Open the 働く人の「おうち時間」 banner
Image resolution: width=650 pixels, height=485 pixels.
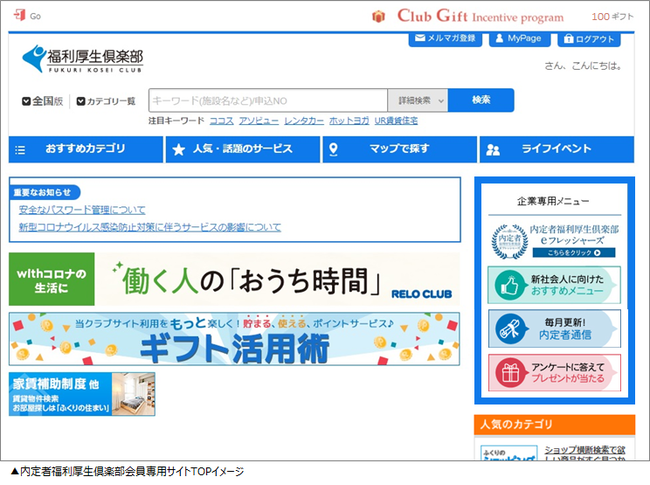[235, 279]
